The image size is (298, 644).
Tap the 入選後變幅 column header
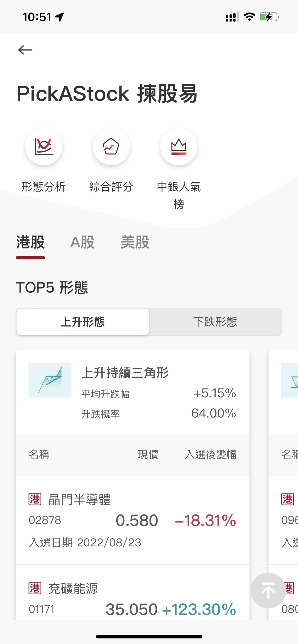(211, 455)
